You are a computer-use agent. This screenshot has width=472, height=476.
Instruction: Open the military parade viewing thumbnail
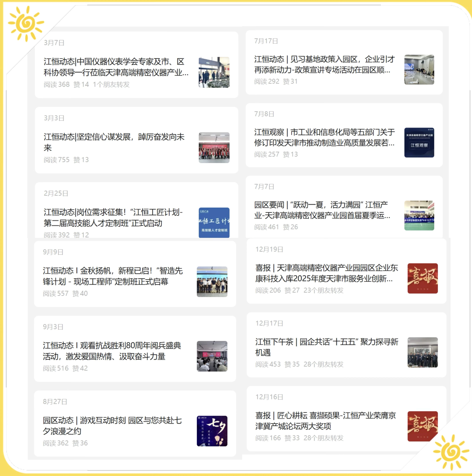click(212, 356)
